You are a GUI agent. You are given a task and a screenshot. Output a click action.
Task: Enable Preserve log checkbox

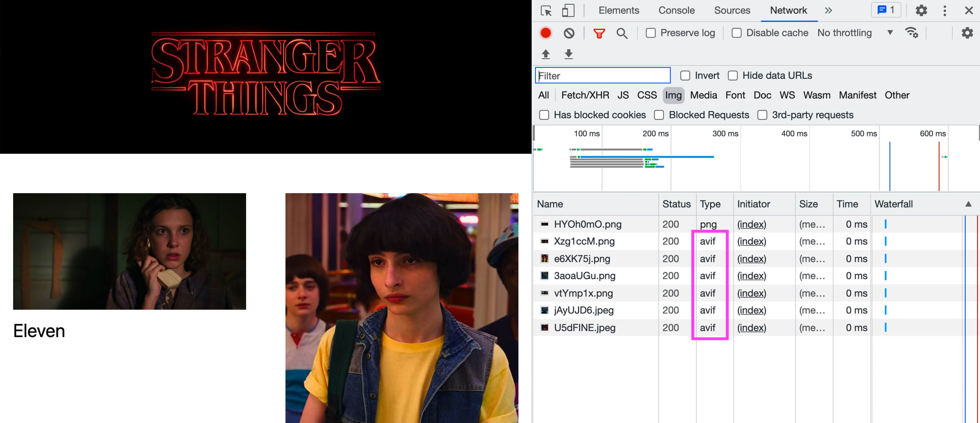point(650,33)
